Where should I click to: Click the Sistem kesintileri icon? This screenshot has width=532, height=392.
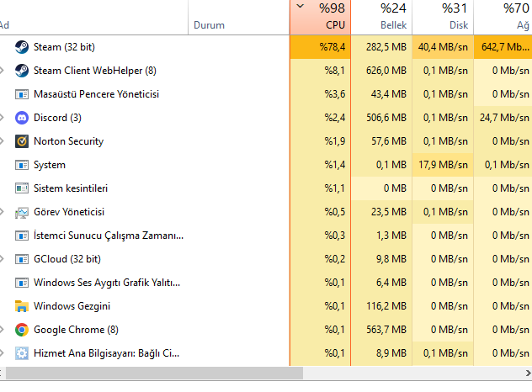[22, 188]
